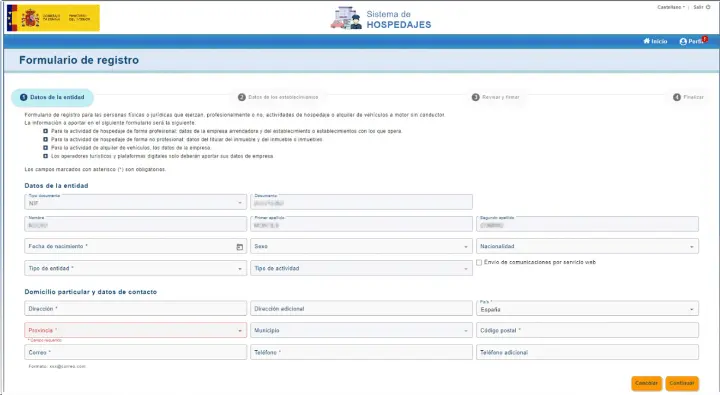Viewport: 720px width, 395px height.
Task: Click the Dirección adicional field
Action: point(361,308)
